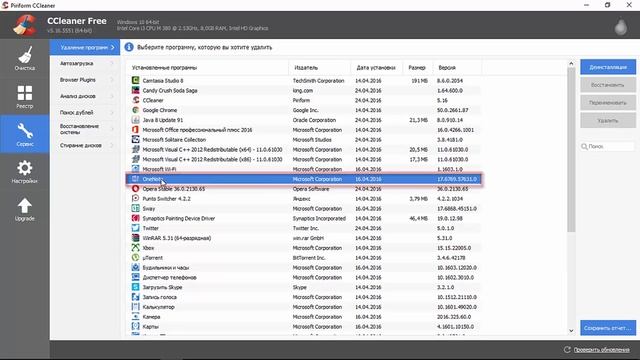This screenshot has width=640, height=360.
Task: Click the program list scrollbar thumb
Action: (x=571, y=150)
